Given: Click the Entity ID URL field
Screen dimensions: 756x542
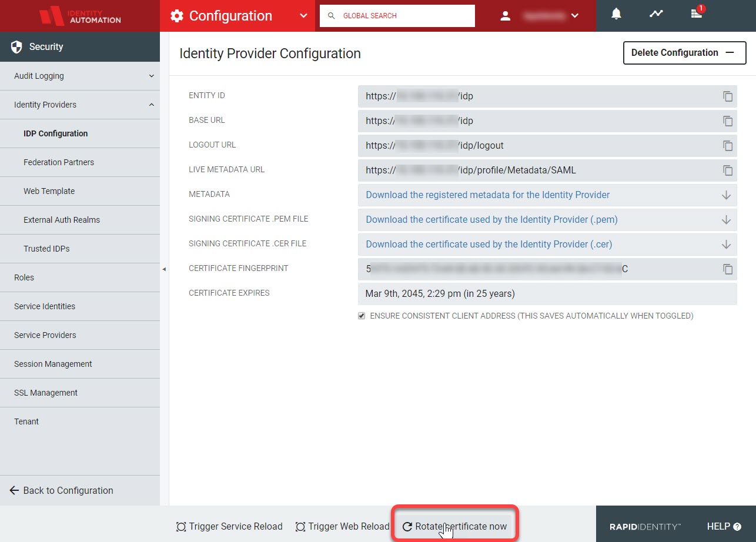Looking at the screenshot, I should point(547,96).
